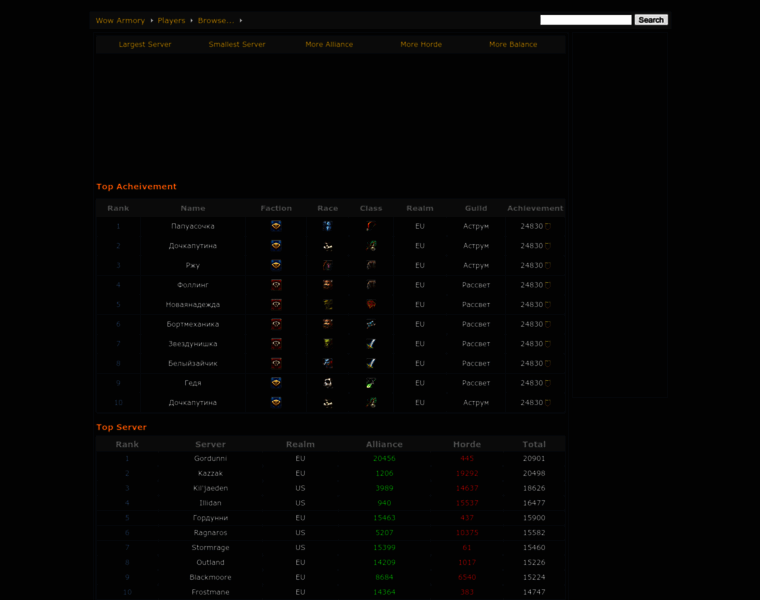This screenshot has width=760, height=600.
Task: Click race icon in Звездунишка row
Action: tap(328, 344)
